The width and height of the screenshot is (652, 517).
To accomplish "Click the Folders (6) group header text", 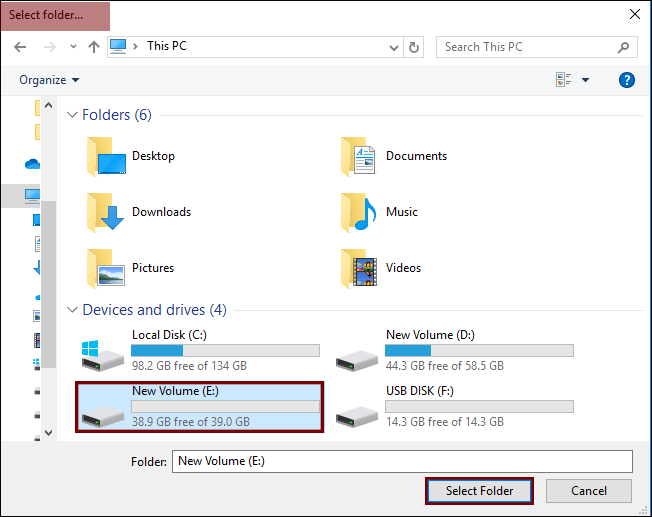I will point(117,115).
